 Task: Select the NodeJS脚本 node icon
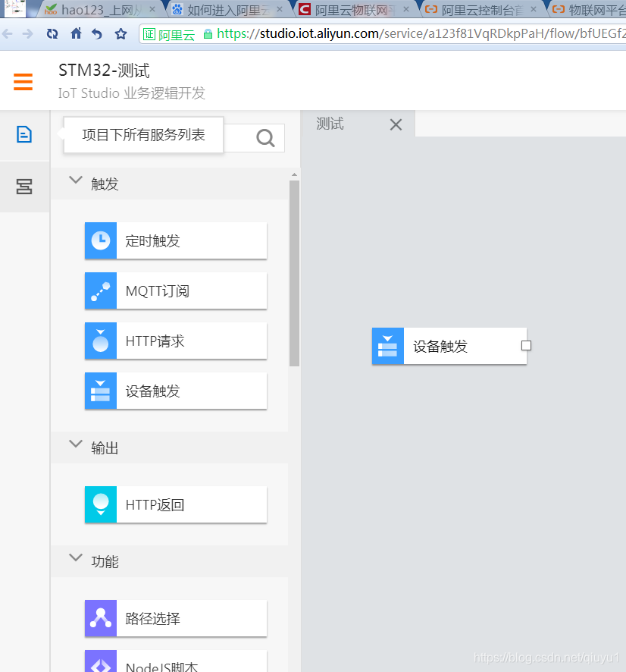click(x=101, y=661)
